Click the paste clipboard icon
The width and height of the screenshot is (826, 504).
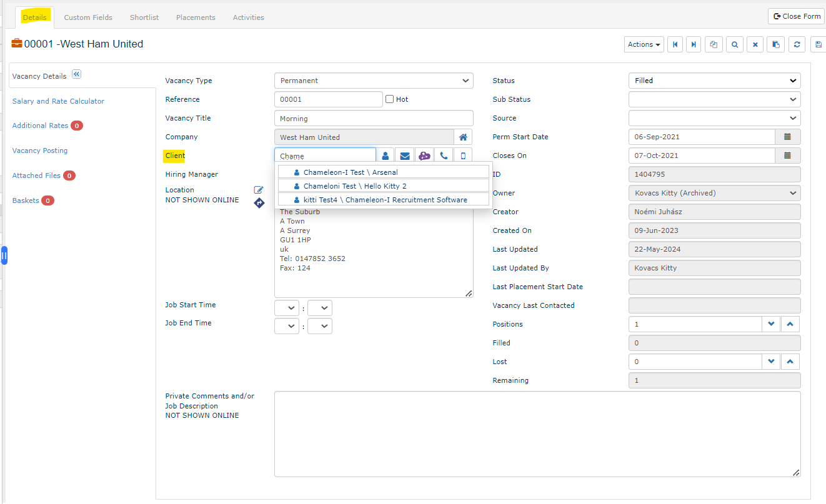(x=775, y=44)
